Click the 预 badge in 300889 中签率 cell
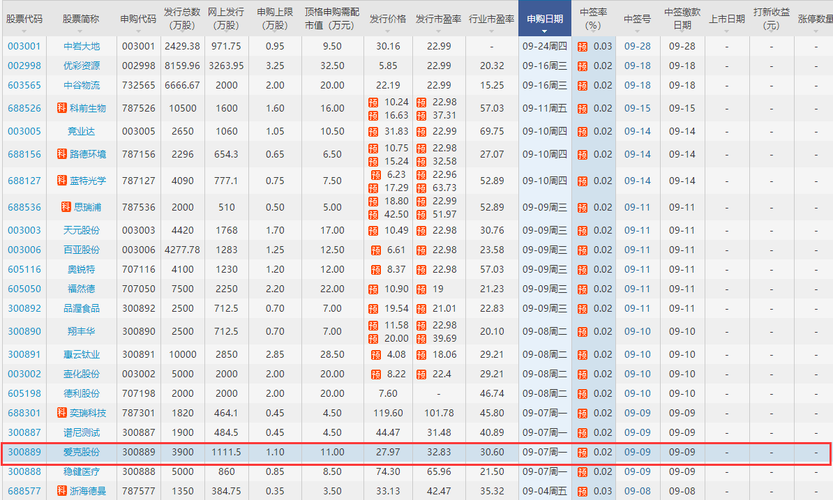 582,453
